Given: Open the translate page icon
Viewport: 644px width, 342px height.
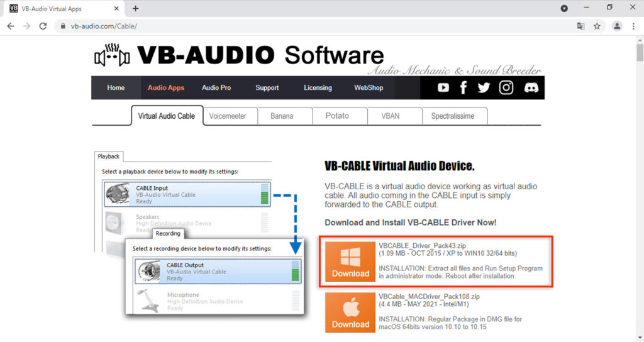Looking at the screenshot, I should (x=580, y=26).
